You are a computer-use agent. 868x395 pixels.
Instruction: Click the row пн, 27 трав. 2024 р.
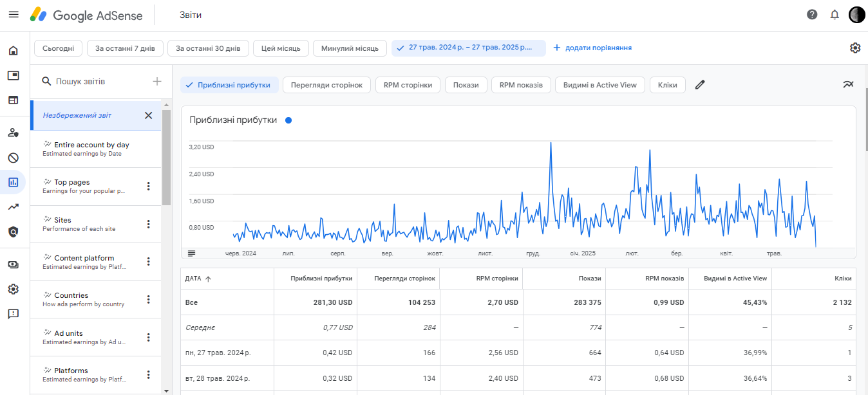point(518,353)
